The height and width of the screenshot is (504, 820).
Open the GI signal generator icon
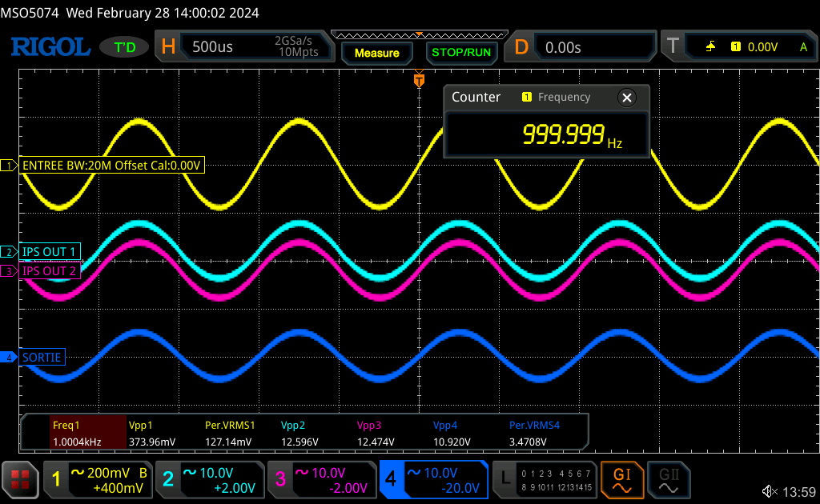[x=621, y=480]
